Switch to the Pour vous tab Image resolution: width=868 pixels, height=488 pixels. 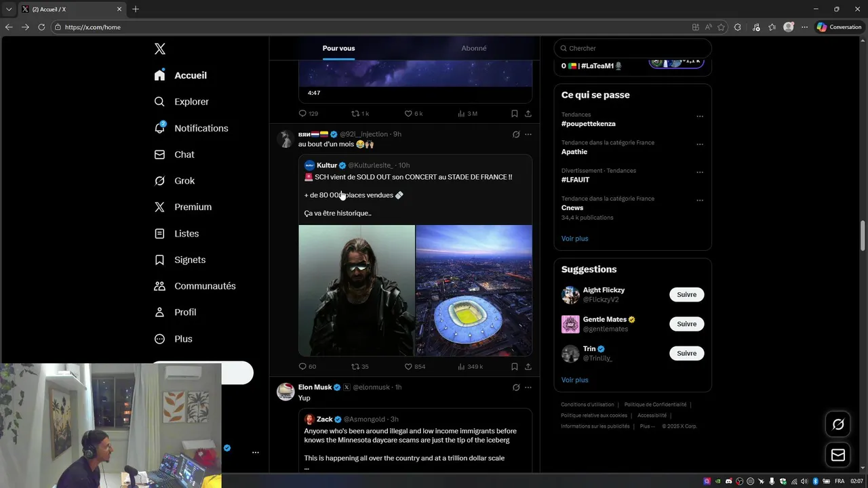pos(338,48)
